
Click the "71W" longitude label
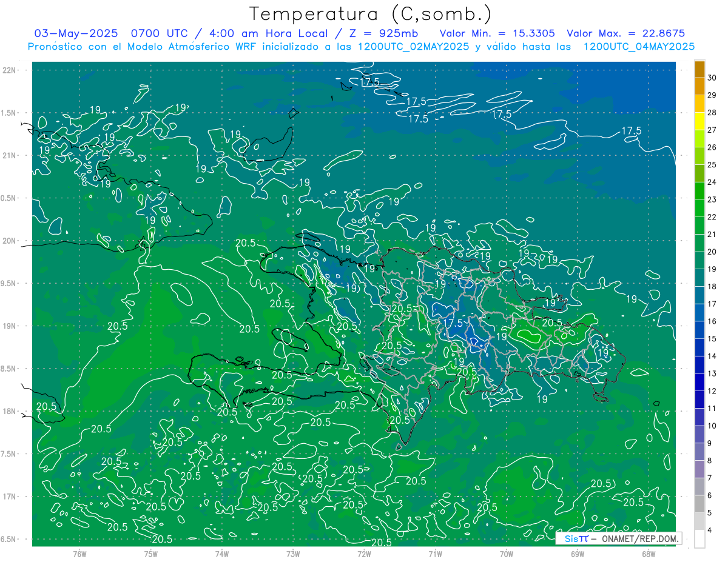435,554
